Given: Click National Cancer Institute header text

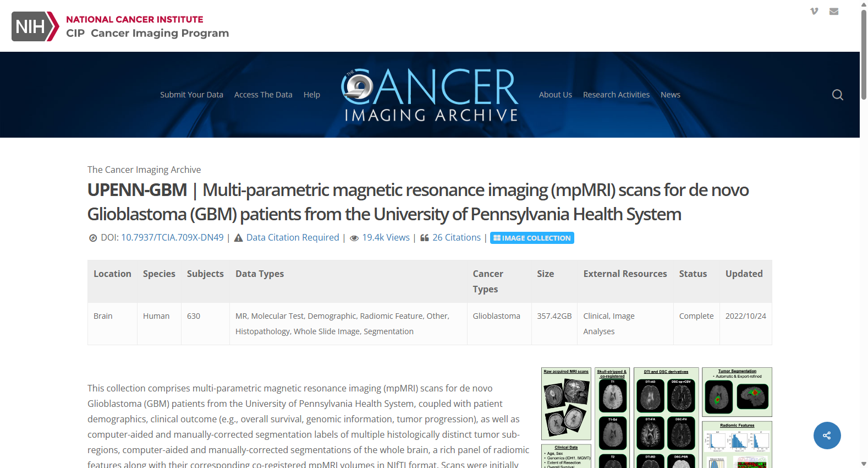Looking at the screenshot, I should pyautogui.click(x=135, y=19).
